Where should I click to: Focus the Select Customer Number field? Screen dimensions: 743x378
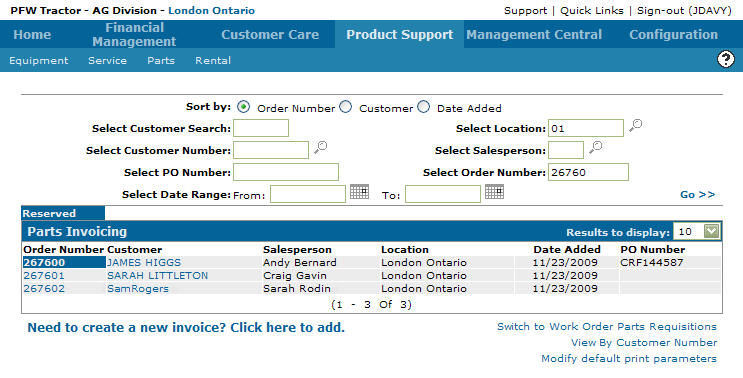pyautogui.click(x=271, y=150)
